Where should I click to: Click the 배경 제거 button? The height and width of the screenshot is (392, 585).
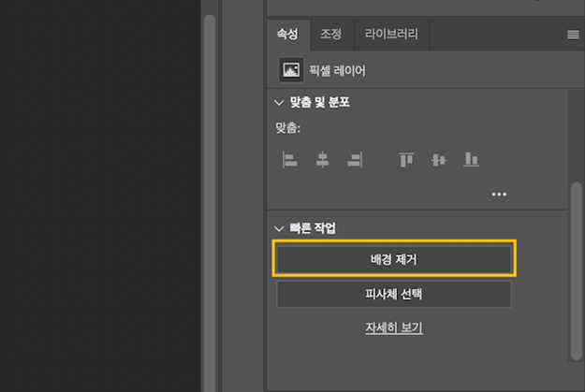394,259
